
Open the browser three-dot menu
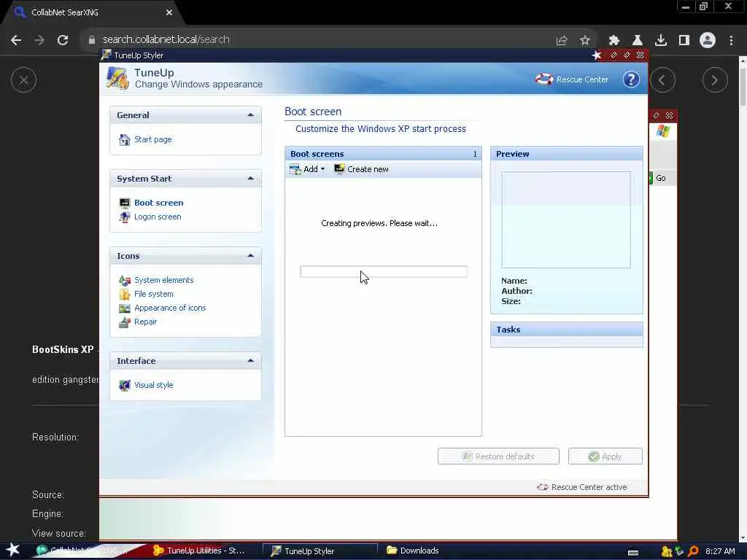click(x=731, y=41)
